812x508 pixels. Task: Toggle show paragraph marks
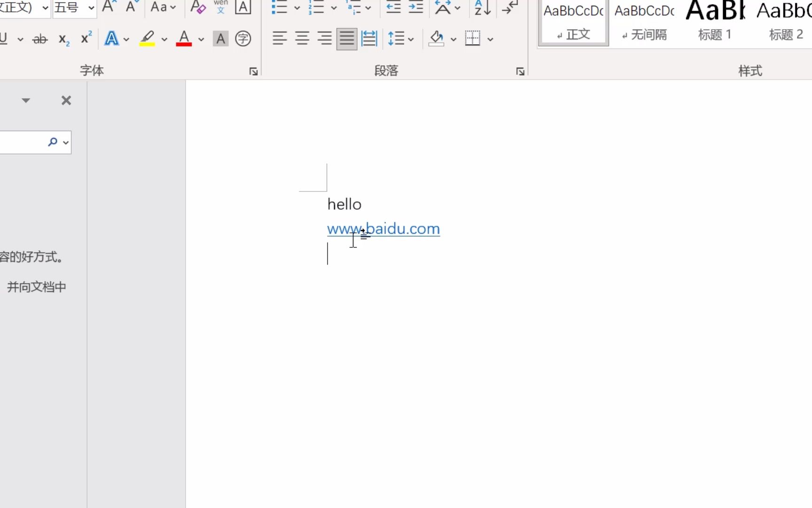click(x=510, y=7)
